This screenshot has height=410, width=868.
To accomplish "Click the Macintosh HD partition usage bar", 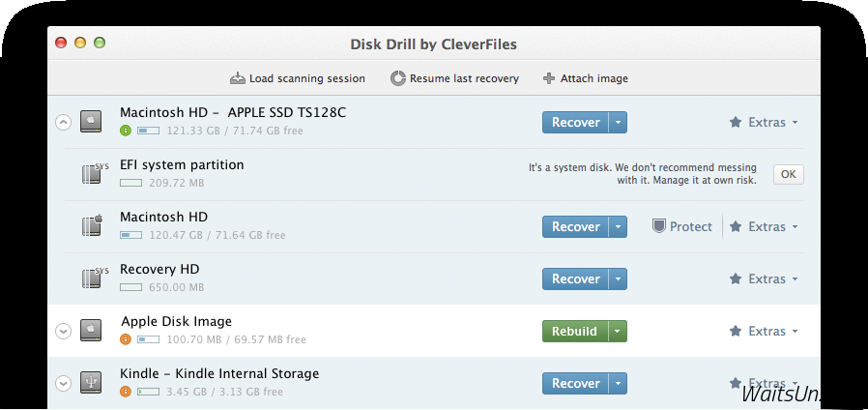I will [130, 235].
